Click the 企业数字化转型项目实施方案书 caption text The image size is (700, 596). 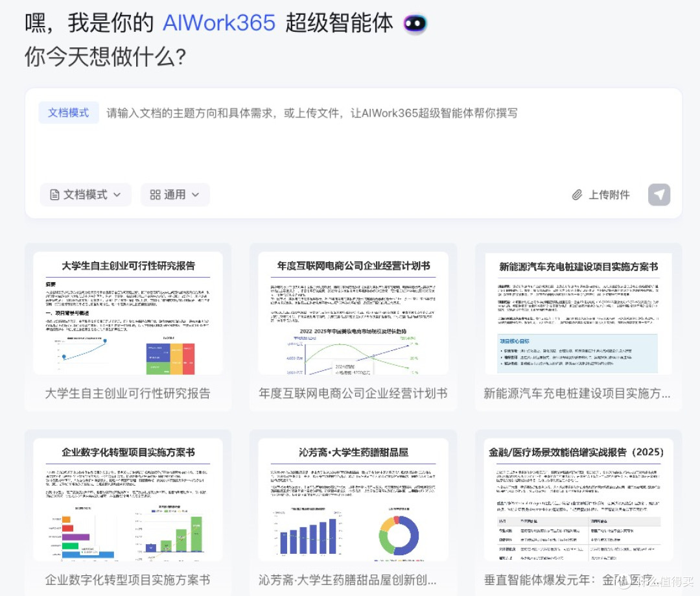pyautogui.click(x=128, y=580)
